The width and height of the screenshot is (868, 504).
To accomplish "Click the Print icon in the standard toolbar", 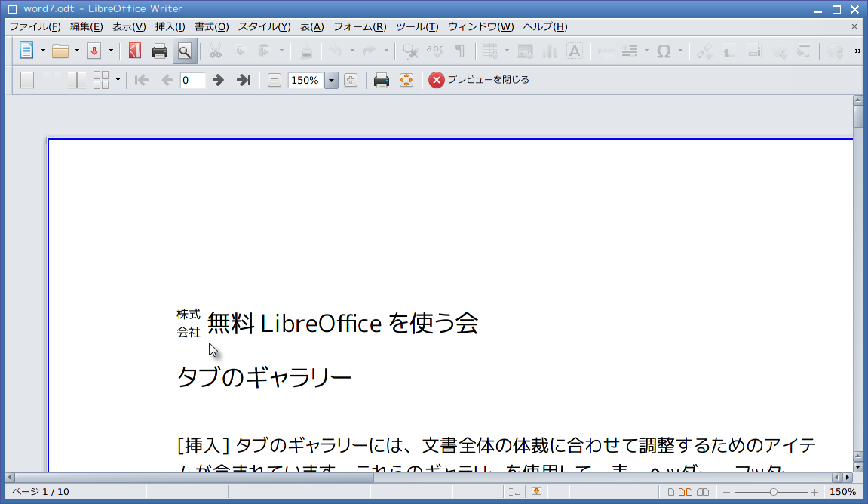I will tap(159, 51).
